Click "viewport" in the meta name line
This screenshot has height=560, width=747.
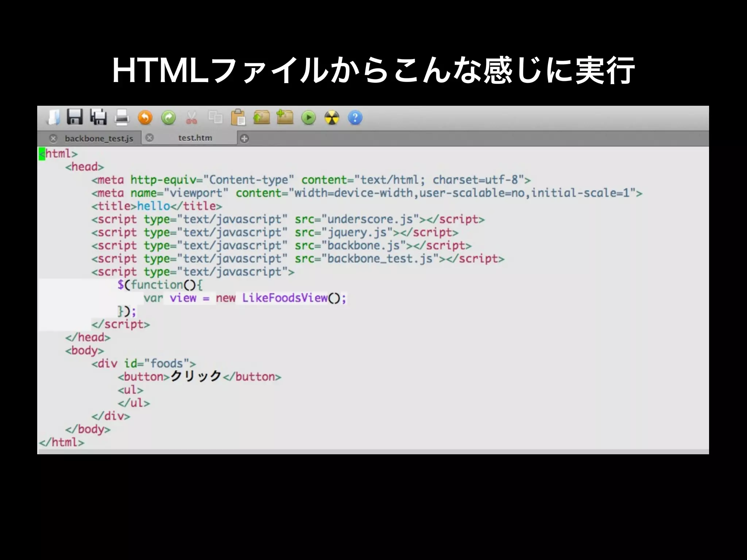[x=196, y=193]
